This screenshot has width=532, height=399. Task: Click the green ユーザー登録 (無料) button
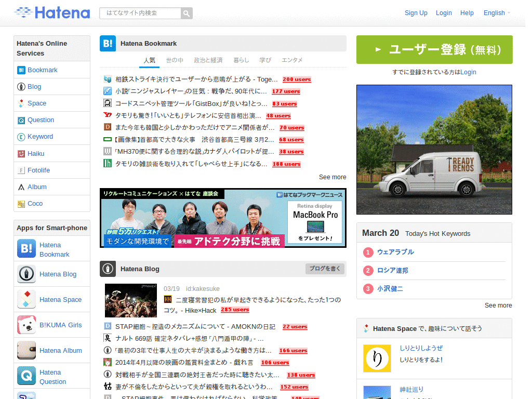click(434, 49)
